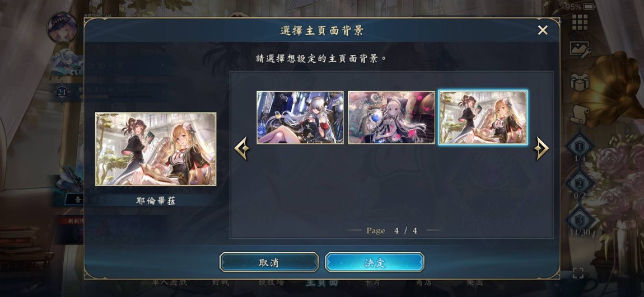Screen dimensions: 644x297
Task: Open background image settings icon
Action: (580, 49)
